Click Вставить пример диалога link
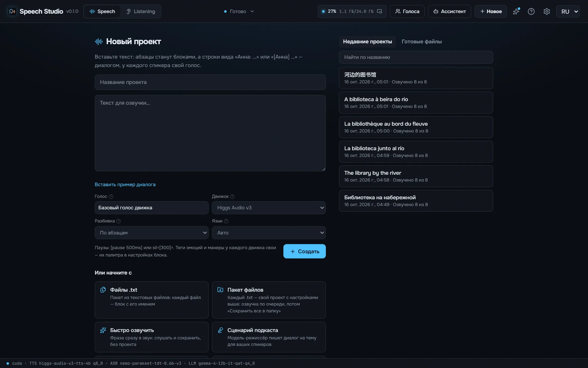 [125, 185]
